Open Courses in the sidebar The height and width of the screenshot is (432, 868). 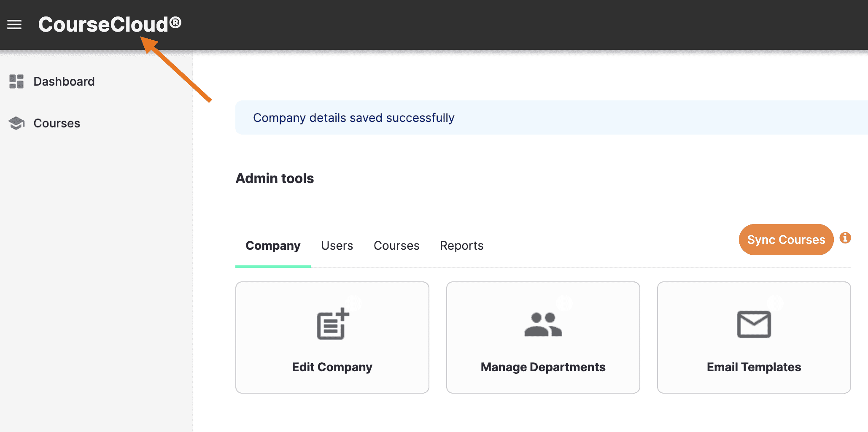click(57, 123)
